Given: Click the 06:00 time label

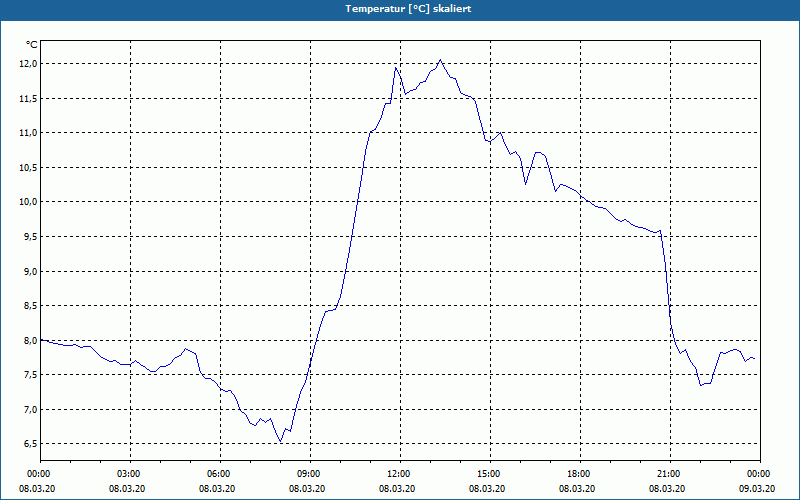Looking at the screenshot, I should (x=220, y=474).
